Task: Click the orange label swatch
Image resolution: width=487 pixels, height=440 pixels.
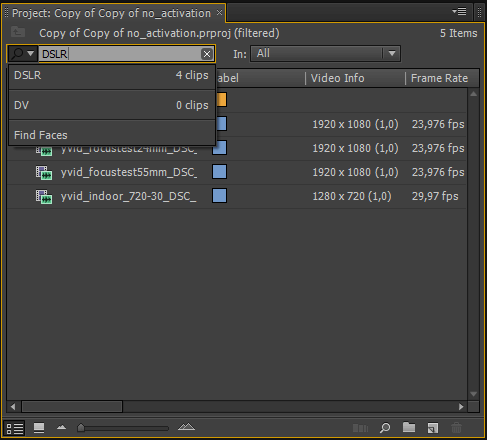Action: pyautogui.click(x=221, y=100)
